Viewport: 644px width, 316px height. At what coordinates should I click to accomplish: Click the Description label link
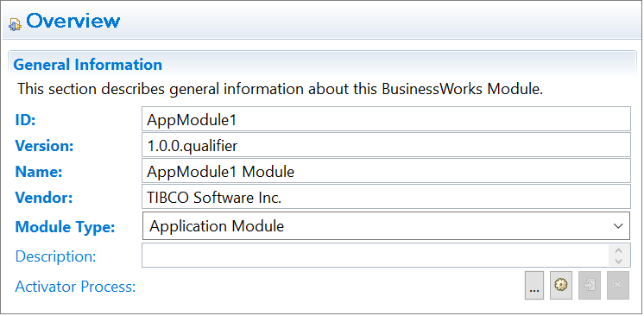click(55, 256)
